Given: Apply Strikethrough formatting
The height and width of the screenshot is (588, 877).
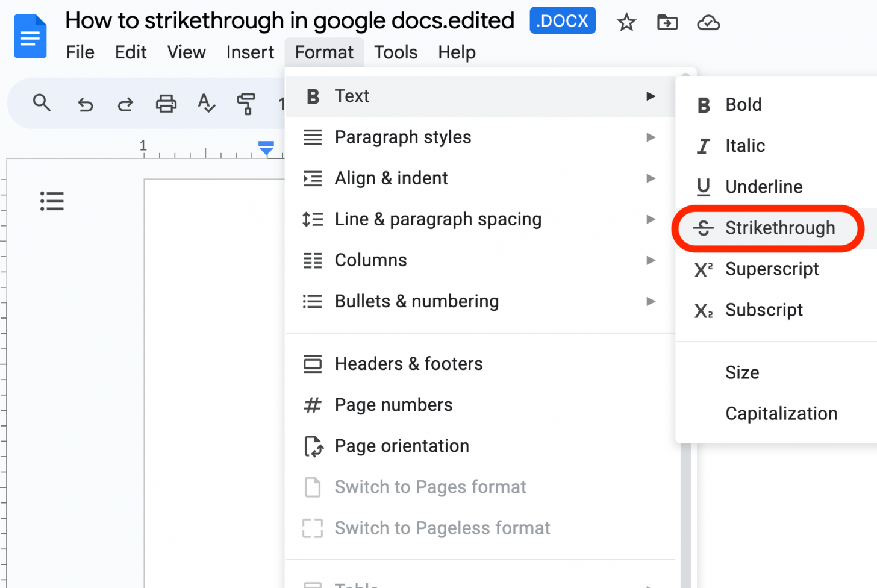Looking at the screenshot, I should [780, 228].
